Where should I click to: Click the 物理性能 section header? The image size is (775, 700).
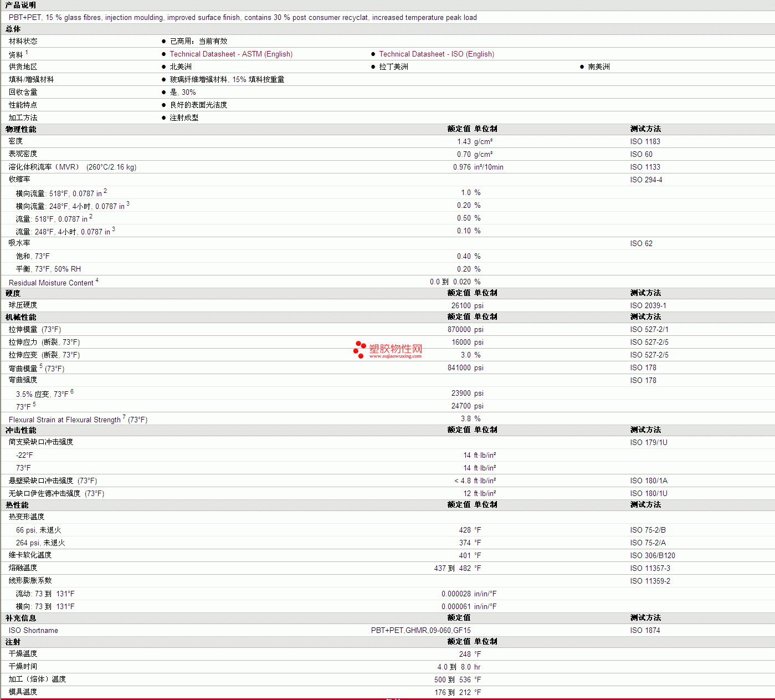20,129
